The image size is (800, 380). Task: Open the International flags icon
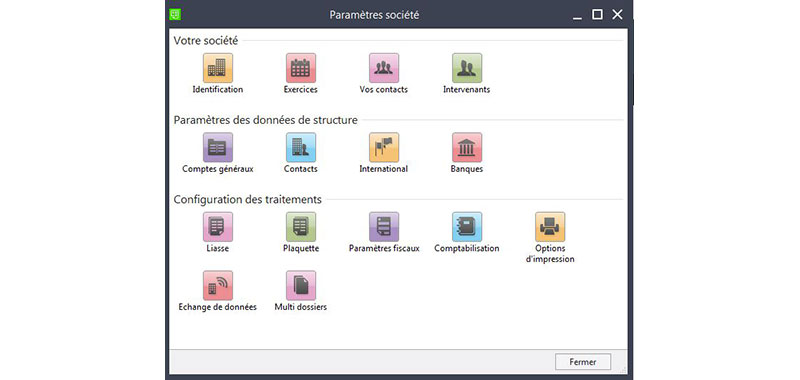click(384, 147)
